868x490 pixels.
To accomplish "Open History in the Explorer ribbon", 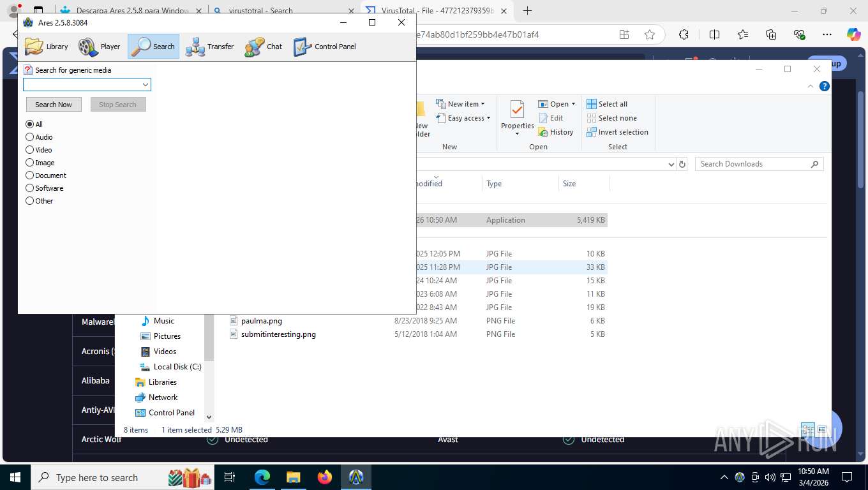I will [556, 132].
